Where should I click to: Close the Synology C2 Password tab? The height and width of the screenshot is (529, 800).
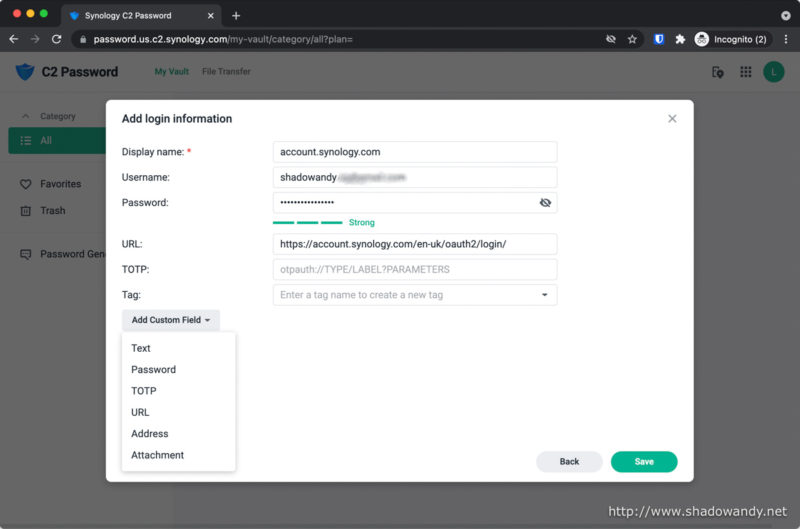pos(210,16)
